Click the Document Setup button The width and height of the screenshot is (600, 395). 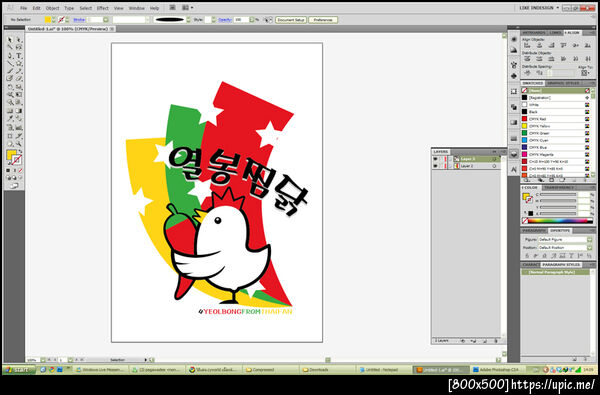pyautogui.click(x=291, y=20)
